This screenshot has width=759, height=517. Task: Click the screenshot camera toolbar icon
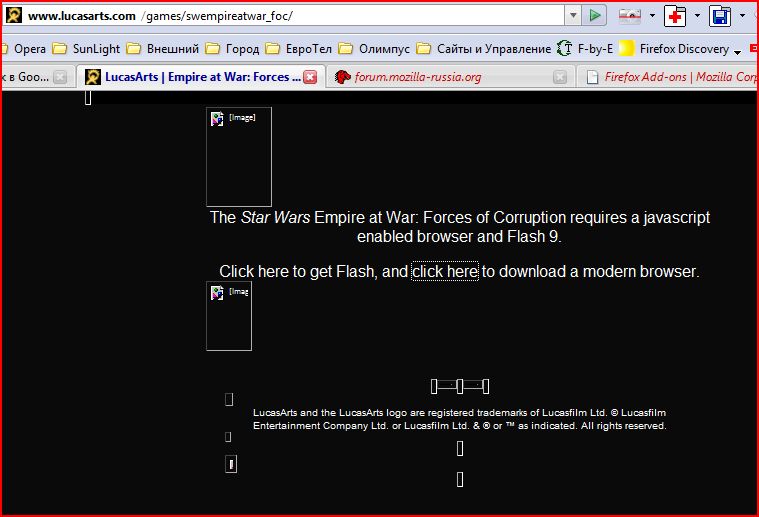[x=630, y=16]
